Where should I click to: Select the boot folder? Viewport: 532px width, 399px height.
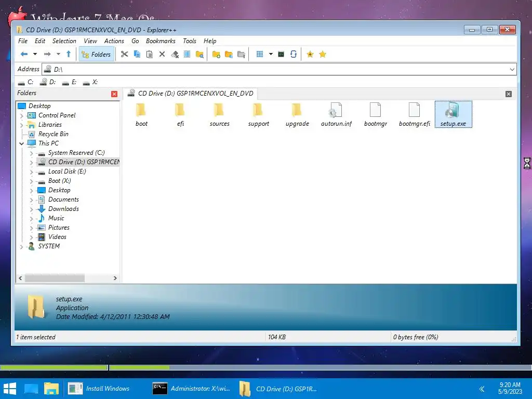[x=141, y=115]
